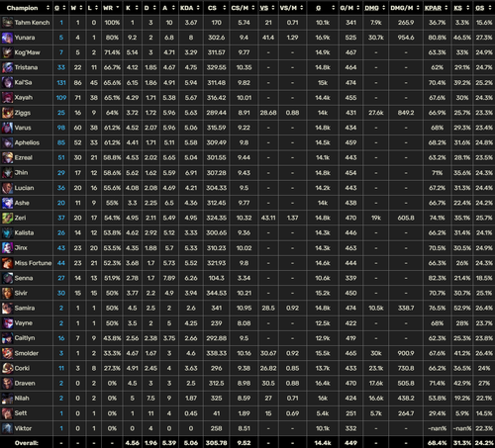Click Tristana champion portrait icon
Viewport: 495px width, 448px height.
click(x=7, y=67)
